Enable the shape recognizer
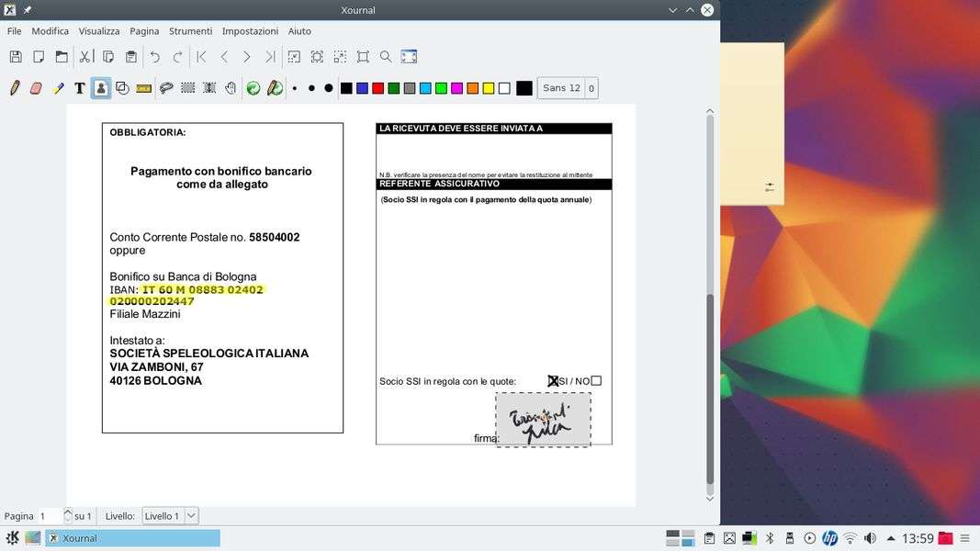 tap(122, 88)
